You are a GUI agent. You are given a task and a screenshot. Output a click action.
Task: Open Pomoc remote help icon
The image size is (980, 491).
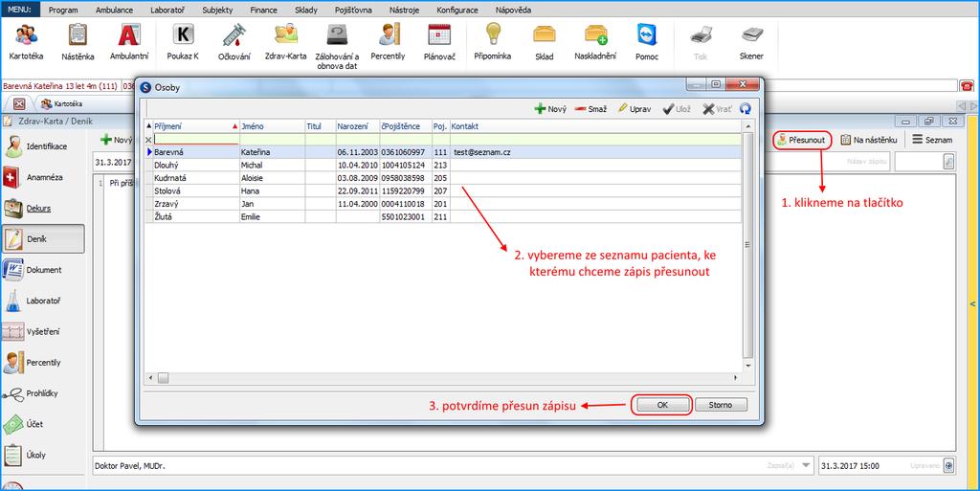coord(647,41)
